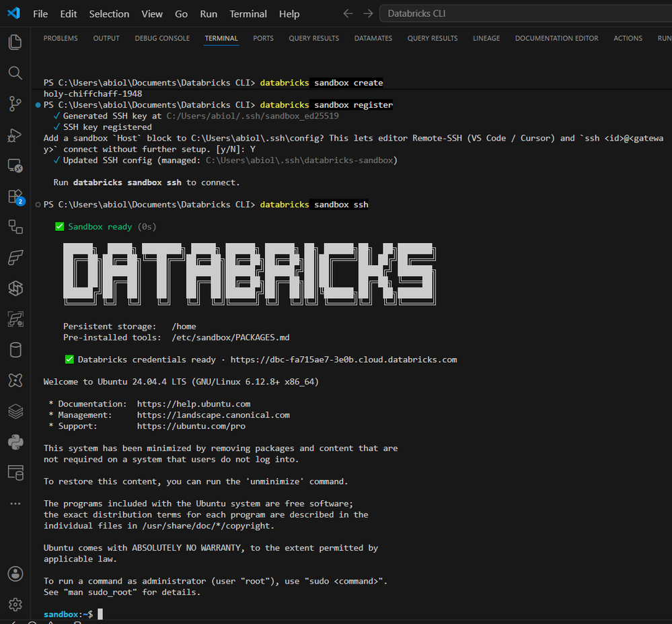The image size is (672, 624).
Task: Open the Python icon in activity bar
Action: tap(15, 442)
